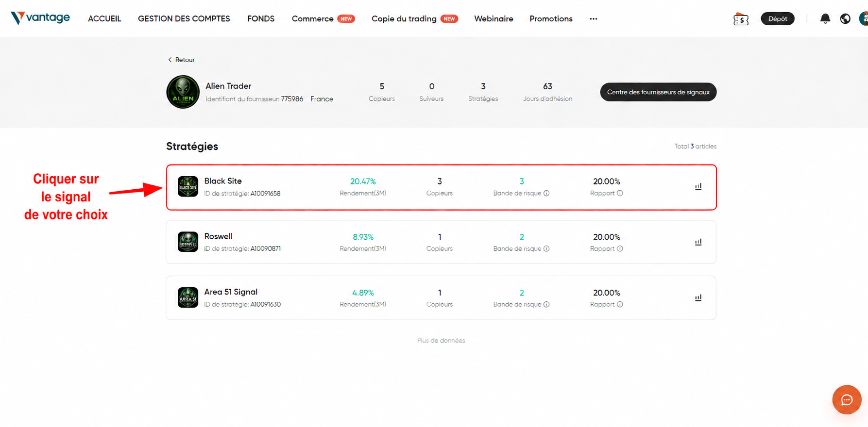868x427 pixels.
Task: Click the Alien Trader profile avatar
Action: [183, 92]
